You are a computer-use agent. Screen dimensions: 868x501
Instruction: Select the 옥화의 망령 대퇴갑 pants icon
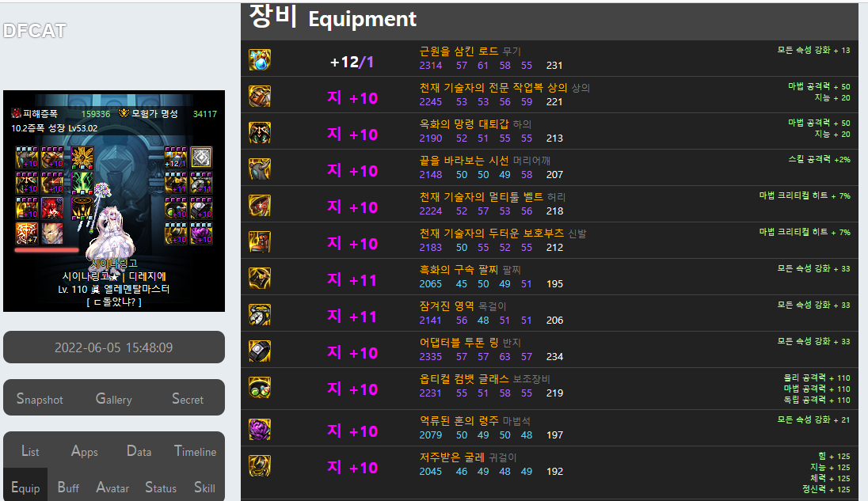tap(260, 133)
